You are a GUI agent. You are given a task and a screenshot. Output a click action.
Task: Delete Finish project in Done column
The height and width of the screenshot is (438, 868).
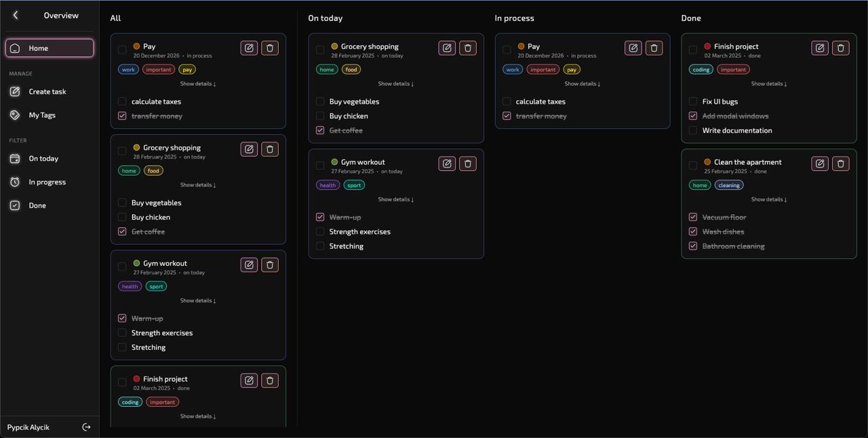click(x=841, y=48)
